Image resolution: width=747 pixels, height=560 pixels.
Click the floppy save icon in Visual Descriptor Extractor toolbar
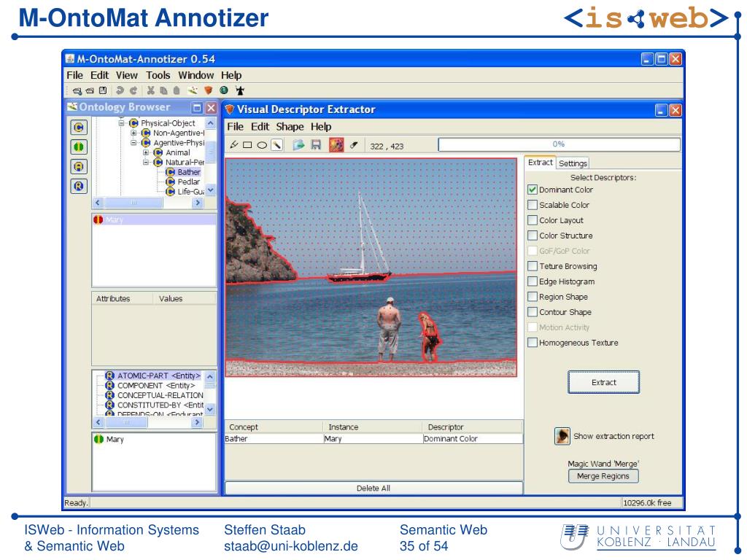pyautogui.click(x=316, y=145)
